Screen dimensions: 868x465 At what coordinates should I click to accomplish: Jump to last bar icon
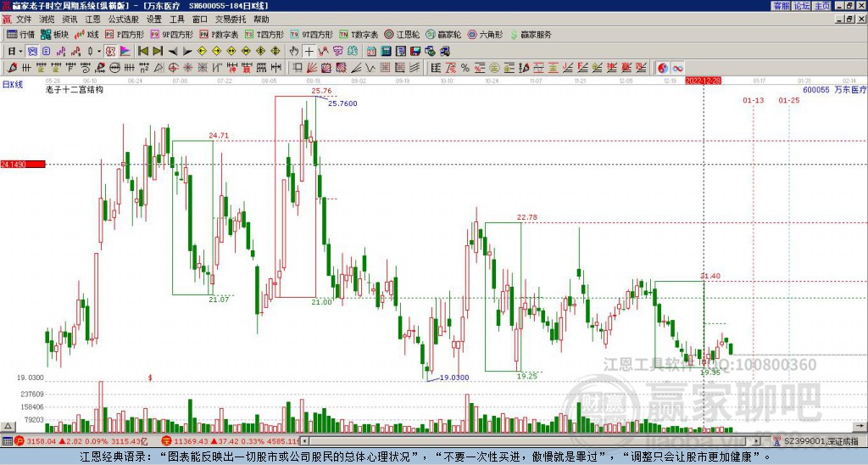(158, 52)
